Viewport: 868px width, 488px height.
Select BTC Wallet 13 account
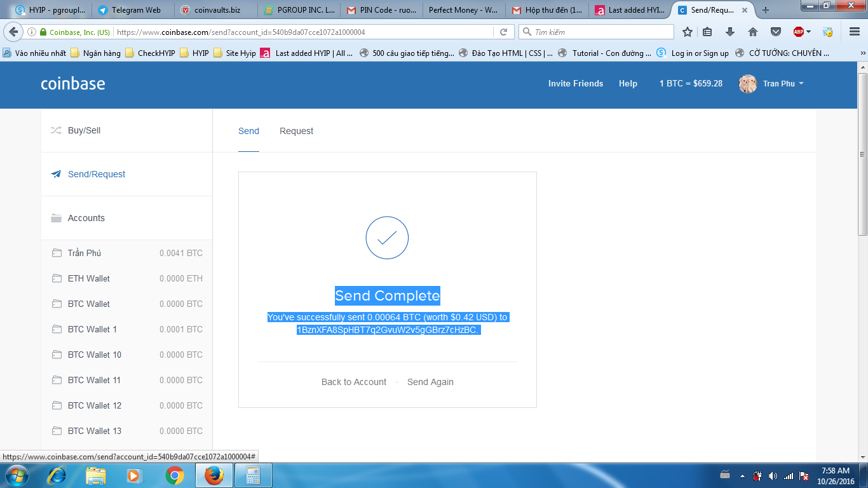click(126, 431)
